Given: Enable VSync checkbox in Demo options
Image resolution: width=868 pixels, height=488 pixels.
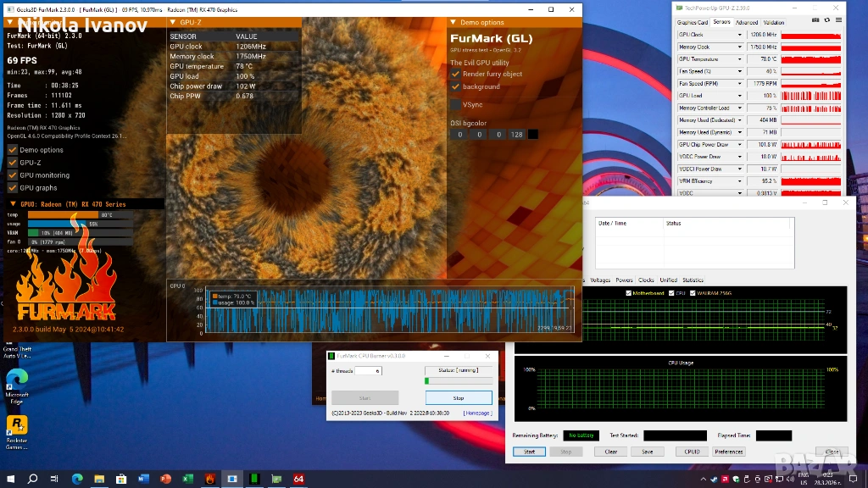Looking at the screenshot, I should click(455, 105).
